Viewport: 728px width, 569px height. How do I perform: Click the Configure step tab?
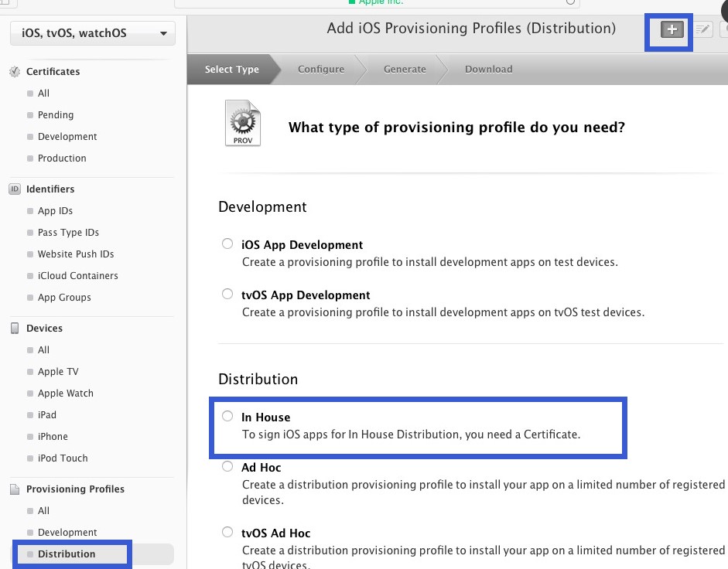point(321,70)
